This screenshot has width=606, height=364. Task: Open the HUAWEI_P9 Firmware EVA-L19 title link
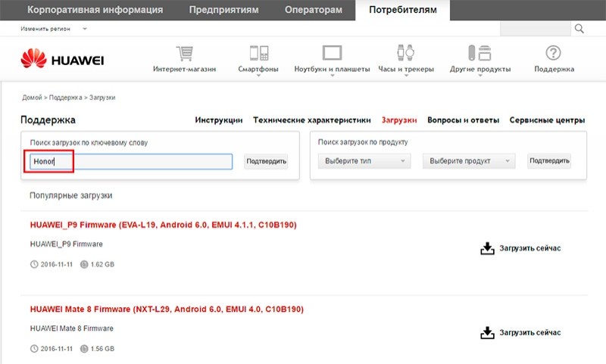click(163, 225)
